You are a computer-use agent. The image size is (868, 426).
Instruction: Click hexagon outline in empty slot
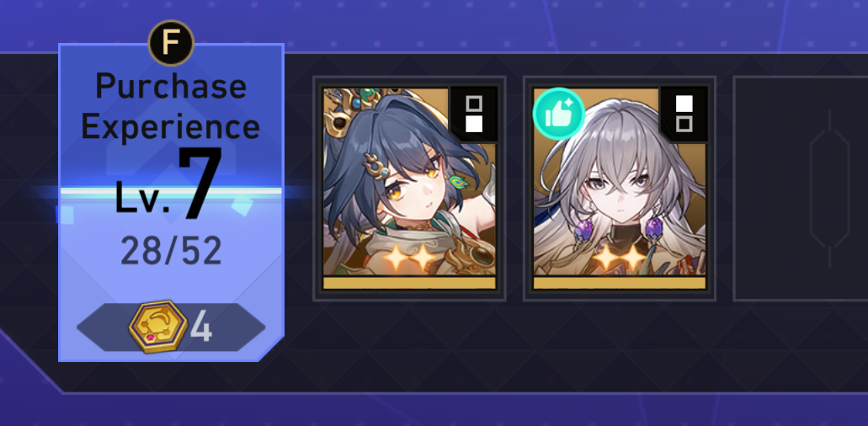829,188
